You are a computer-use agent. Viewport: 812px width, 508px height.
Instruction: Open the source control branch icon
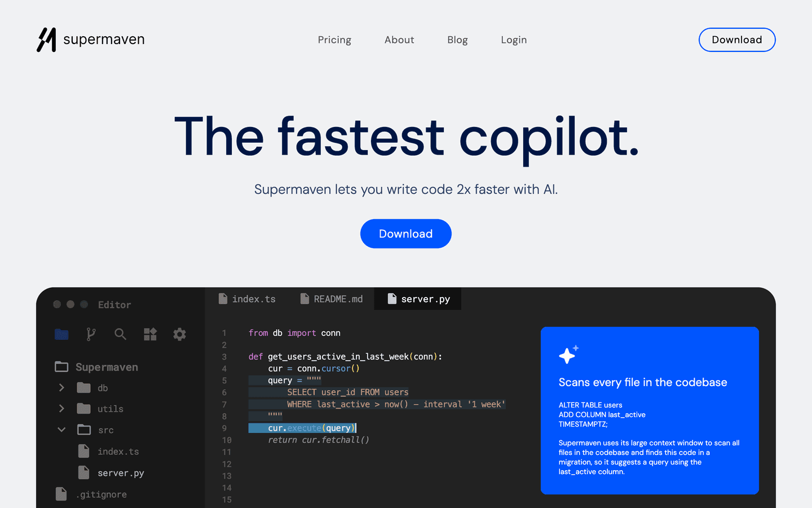point(91,334)
